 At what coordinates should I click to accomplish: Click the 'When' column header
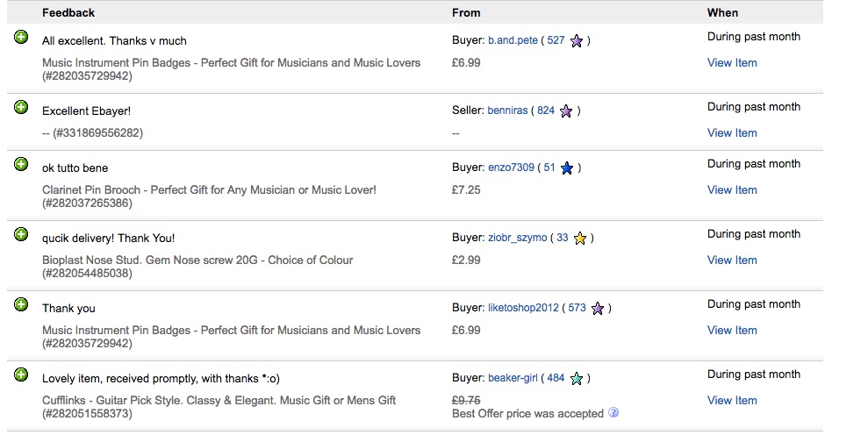722,13
